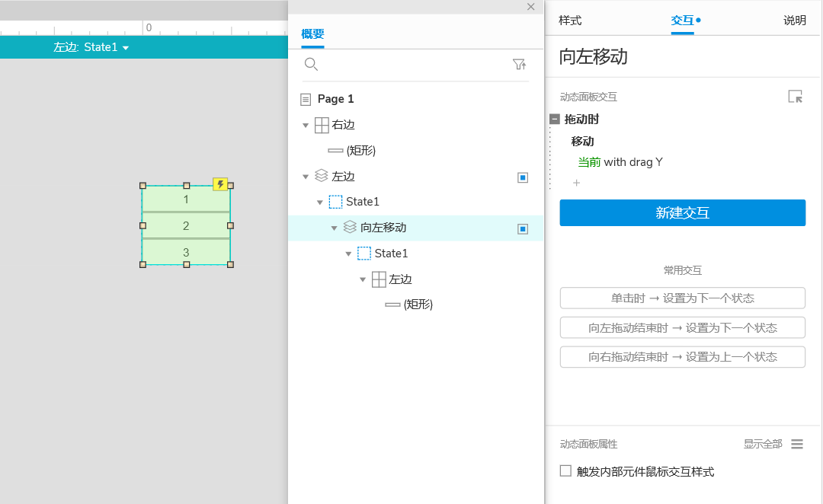This screenshot has width=823, height=504.
Task: Switch to the 说明 tab
Action: pos(795,21)
